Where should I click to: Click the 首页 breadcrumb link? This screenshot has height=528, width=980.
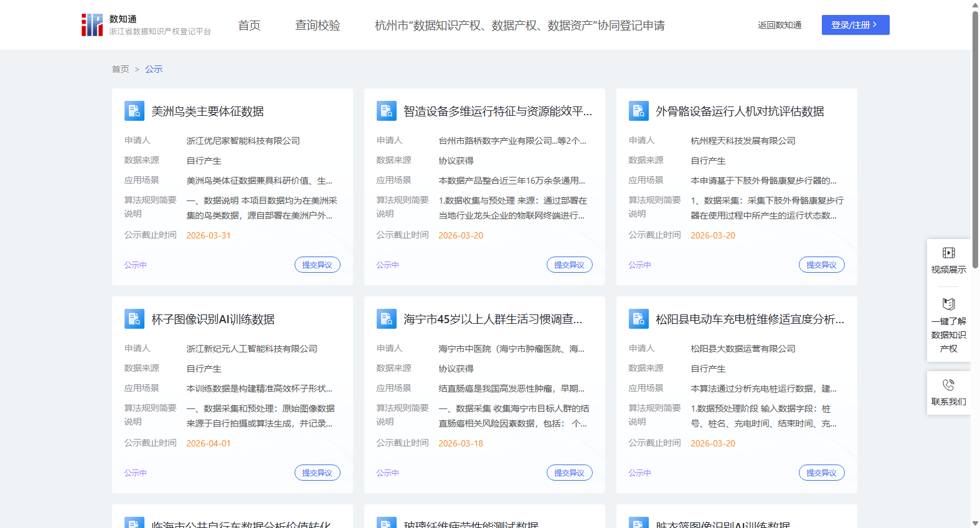click(121, 69)
